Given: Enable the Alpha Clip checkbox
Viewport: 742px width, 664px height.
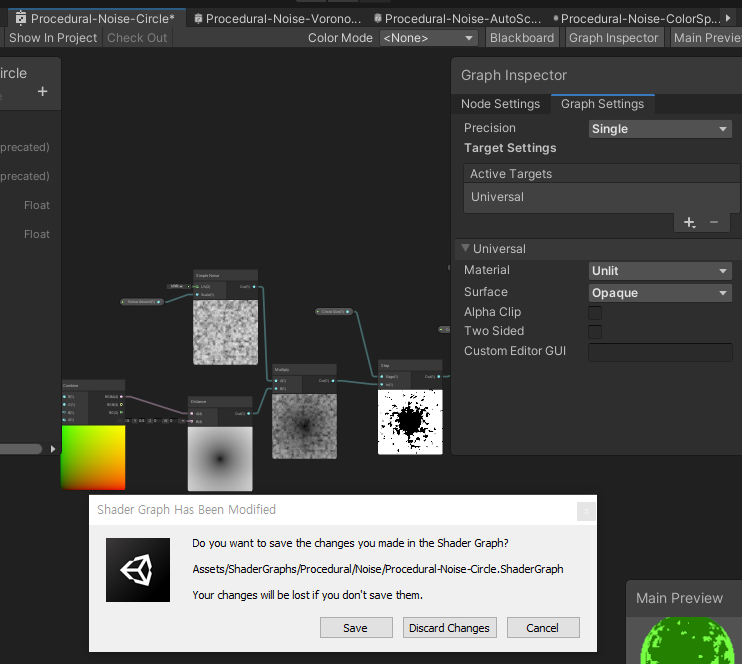Looking at the screenshot, I should click(595, 312).
